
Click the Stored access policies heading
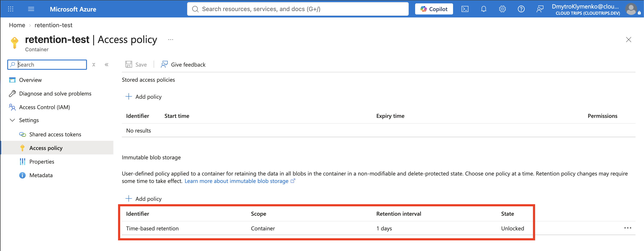pyautogui.click(x=148, y=80)
